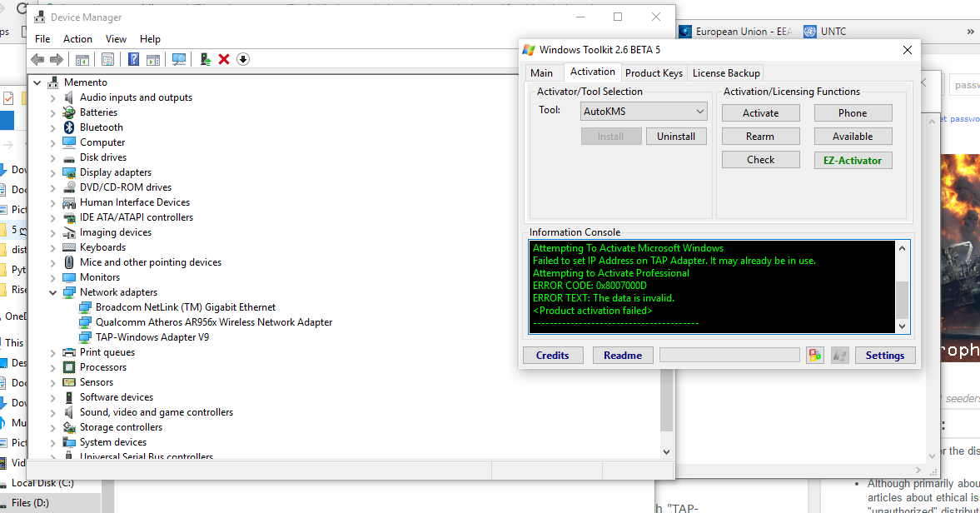Open Properties from the Device Manager toolbar
This screenshot has height=513, width=980.
(107, 59)
